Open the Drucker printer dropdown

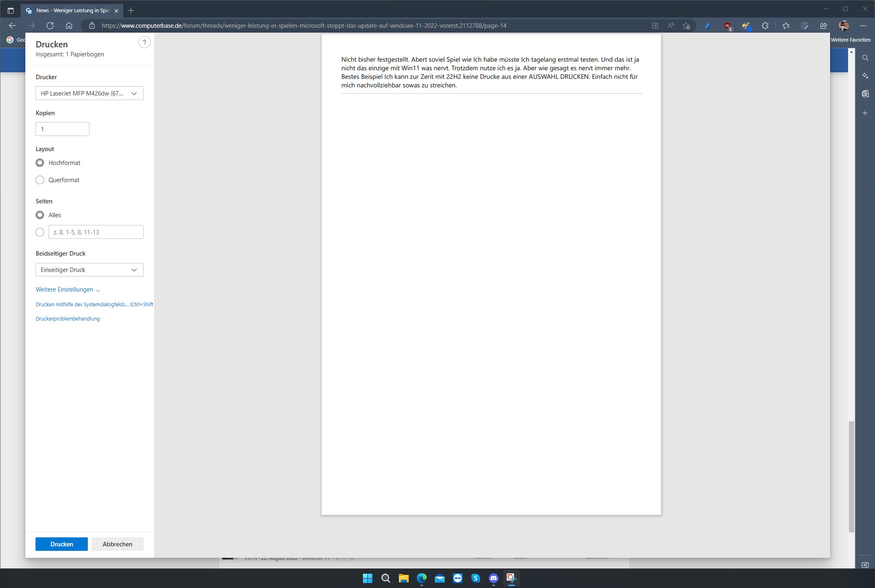(89, 94)
